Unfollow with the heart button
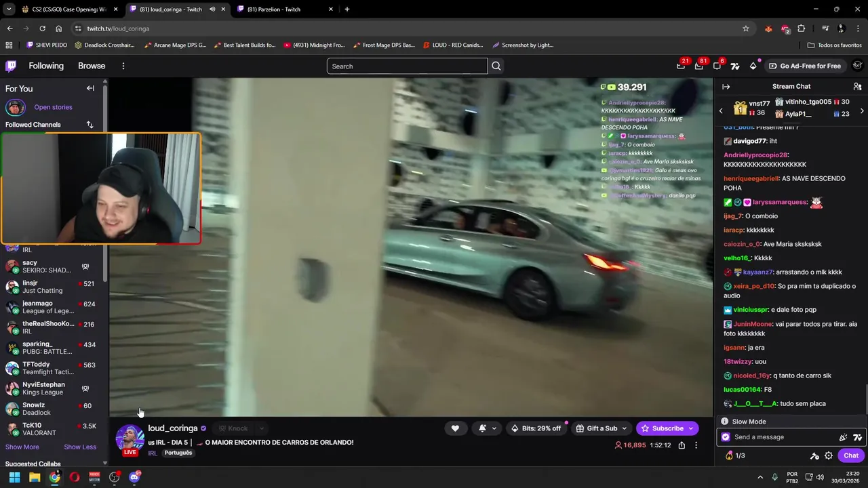868x488 pixels. [x=455, y=428]
